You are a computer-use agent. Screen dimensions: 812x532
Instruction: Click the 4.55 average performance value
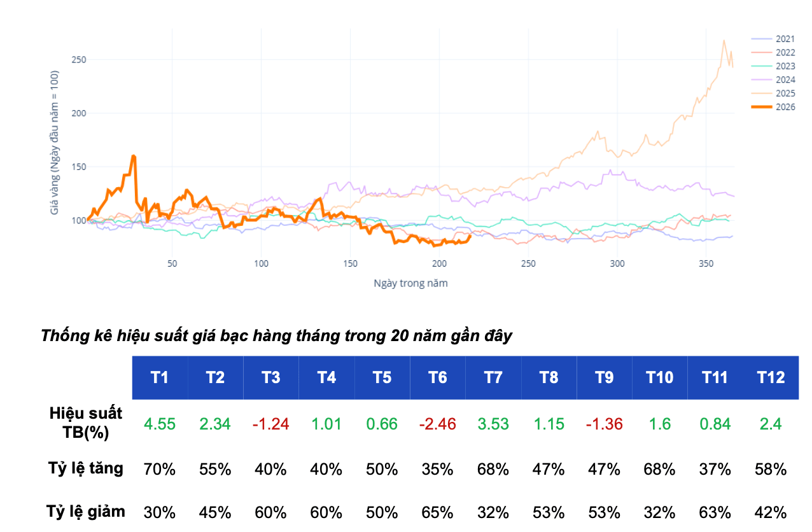pos(160,424)
